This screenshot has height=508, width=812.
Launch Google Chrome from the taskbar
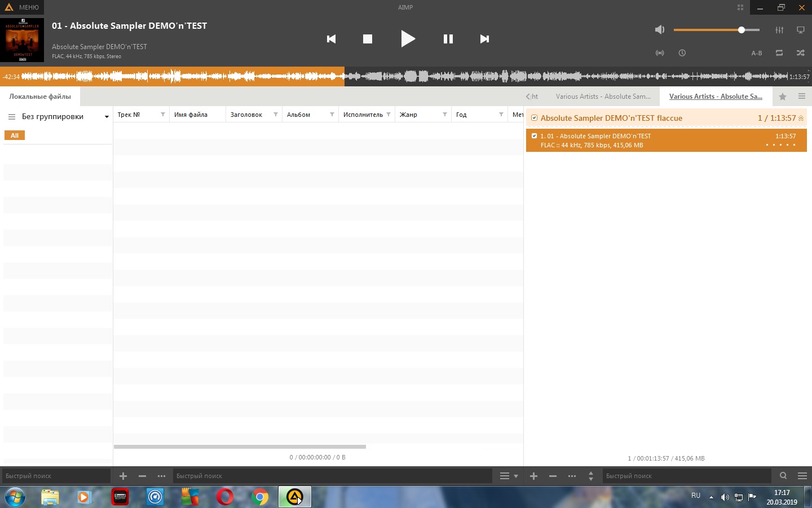pyautogui.click(x=260, y=497)
